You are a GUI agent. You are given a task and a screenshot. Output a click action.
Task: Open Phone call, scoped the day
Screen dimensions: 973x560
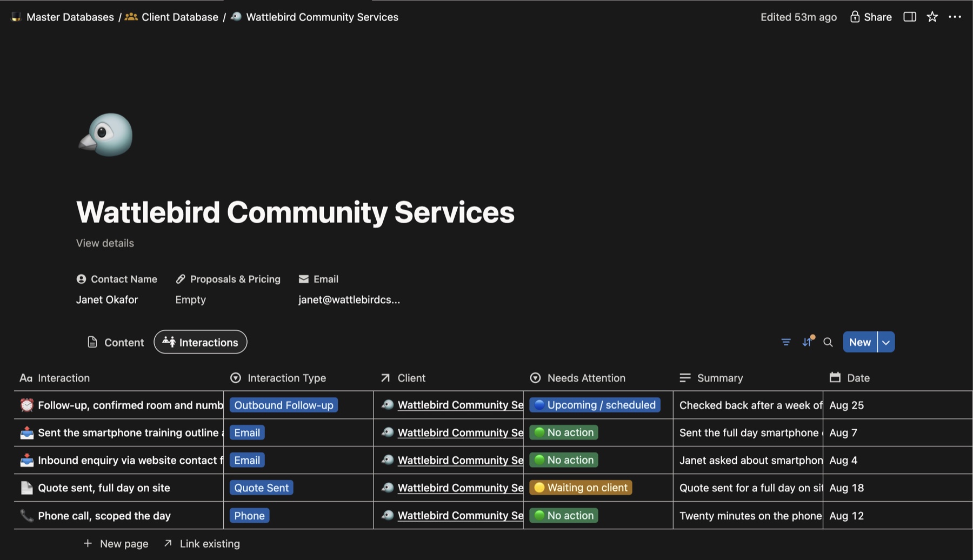(x=104, y=516)
